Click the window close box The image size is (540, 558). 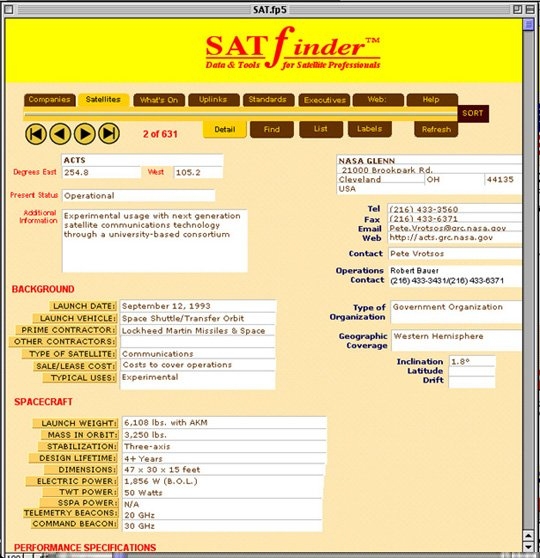(x=9, y=9)
